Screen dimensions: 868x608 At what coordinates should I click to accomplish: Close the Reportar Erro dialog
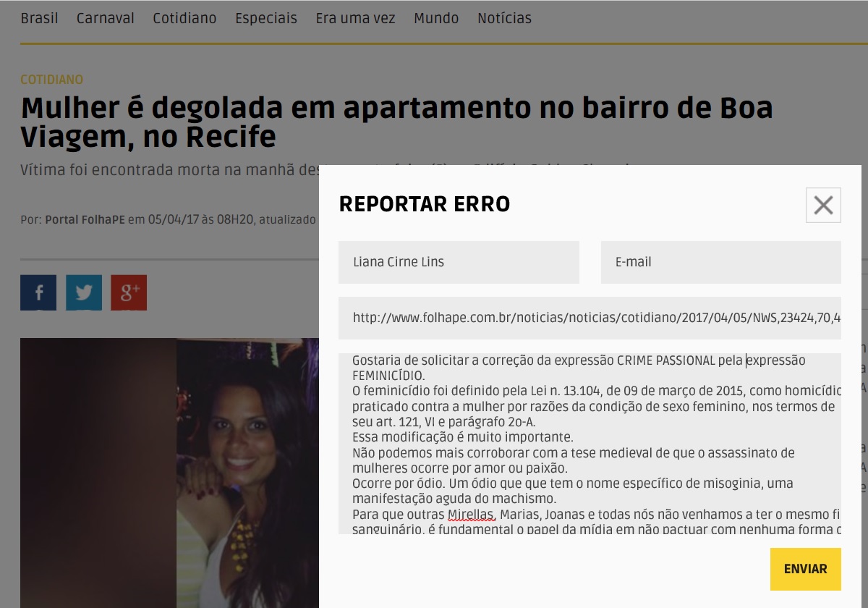823,205
